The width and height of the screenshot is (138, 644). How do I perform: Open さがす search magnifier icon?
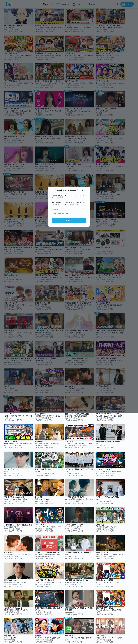(x=88, y=4)
